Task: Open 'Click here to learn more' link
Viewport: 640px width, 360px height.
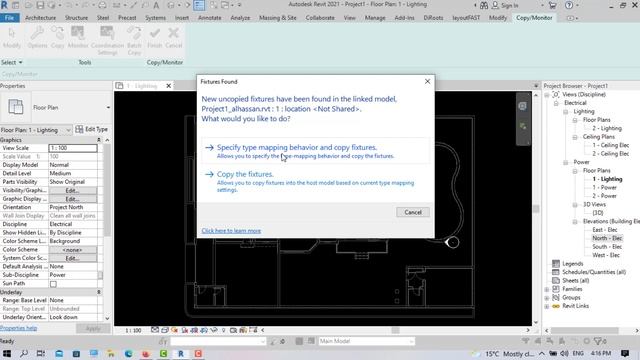Action: (x=231, y=231)
